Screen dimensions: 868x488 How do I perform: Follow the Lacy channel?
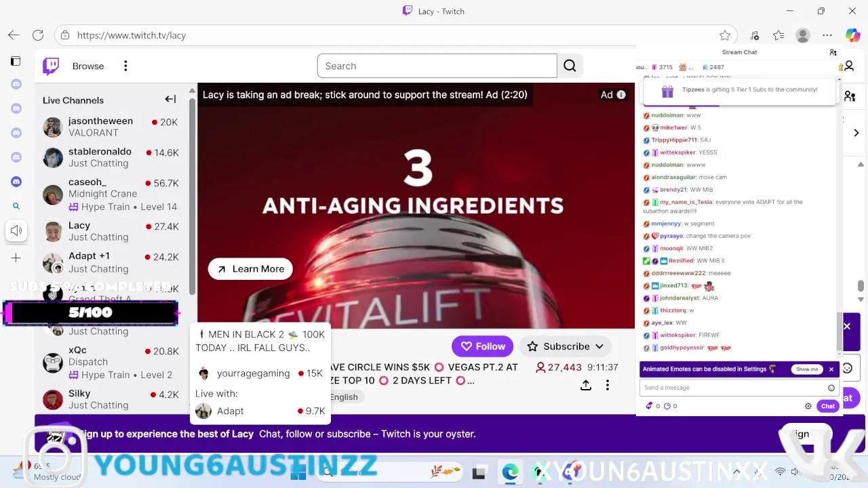(483, 346)
